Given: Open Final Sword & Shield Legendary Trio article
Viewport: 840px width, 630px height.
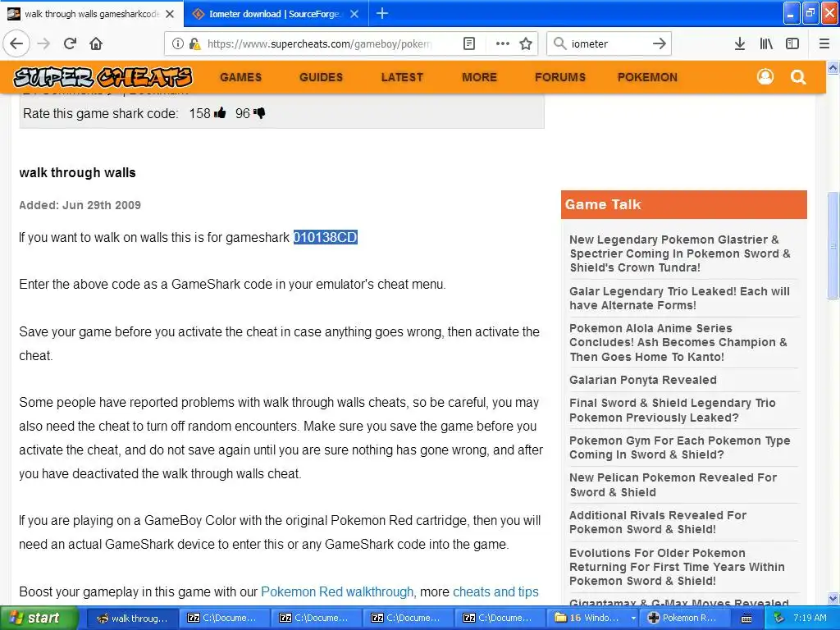Looking at the screenshot, I should pyautogui.click(x=673, y=410).
